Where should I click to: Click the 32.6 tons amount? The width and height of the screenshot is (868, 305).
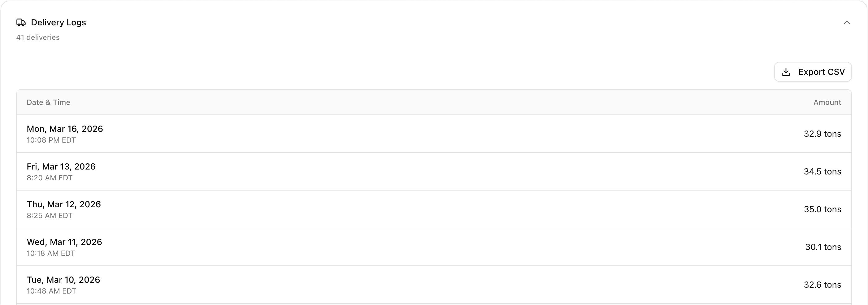(x=822, y=285)
